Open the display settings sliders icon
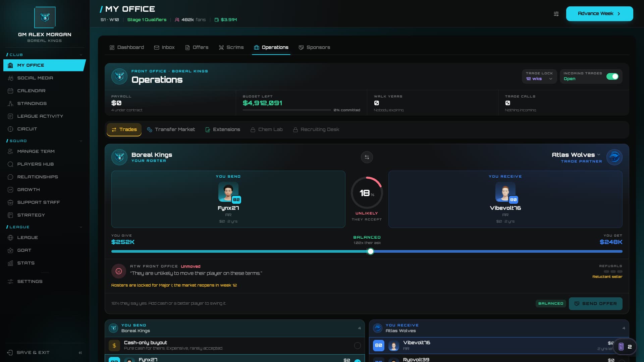 (556, 14)
